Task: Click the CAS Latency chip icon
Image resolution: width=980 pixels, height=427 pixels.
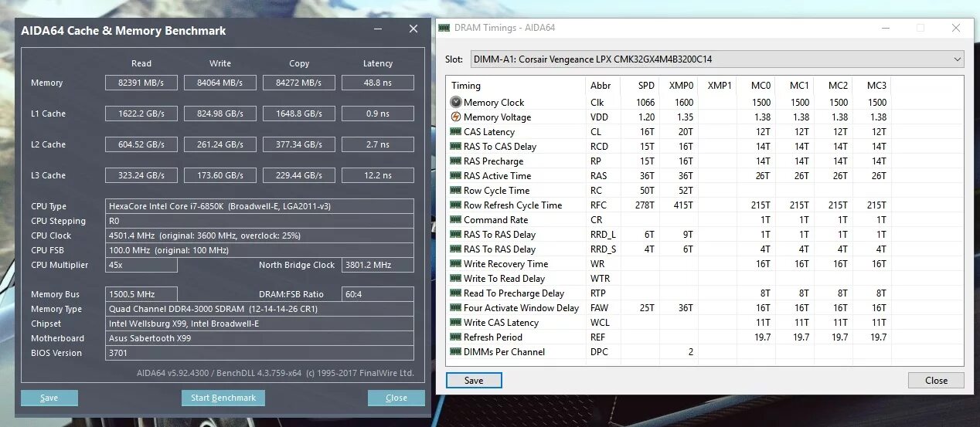Action: tap(456, 131)
